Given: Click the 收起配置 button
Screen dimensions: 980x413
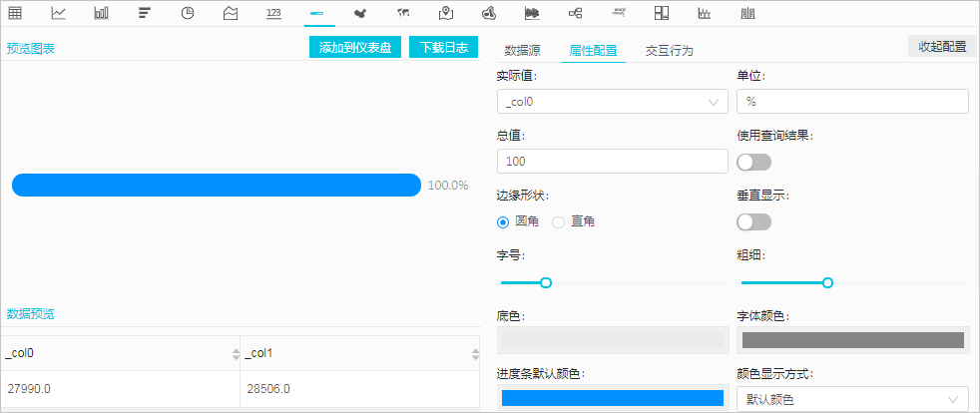Looking at the screenshot, I should [942, 47].
